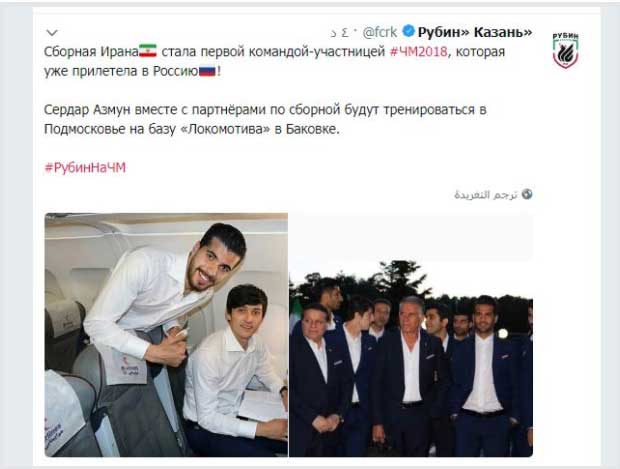620x469 pixels.
Task: Click the blank space above group photo
Action: (x=411, y=236)
